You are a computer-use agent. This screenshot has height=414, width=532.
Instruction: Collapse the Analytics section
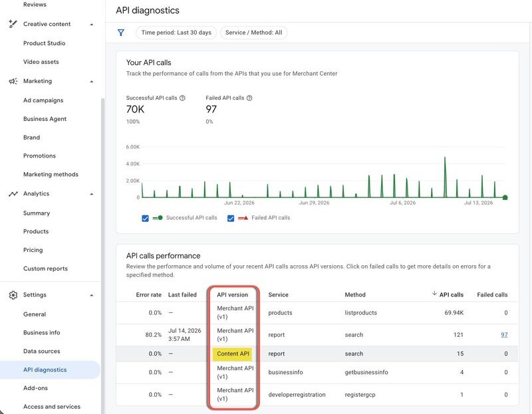[92, 194]
